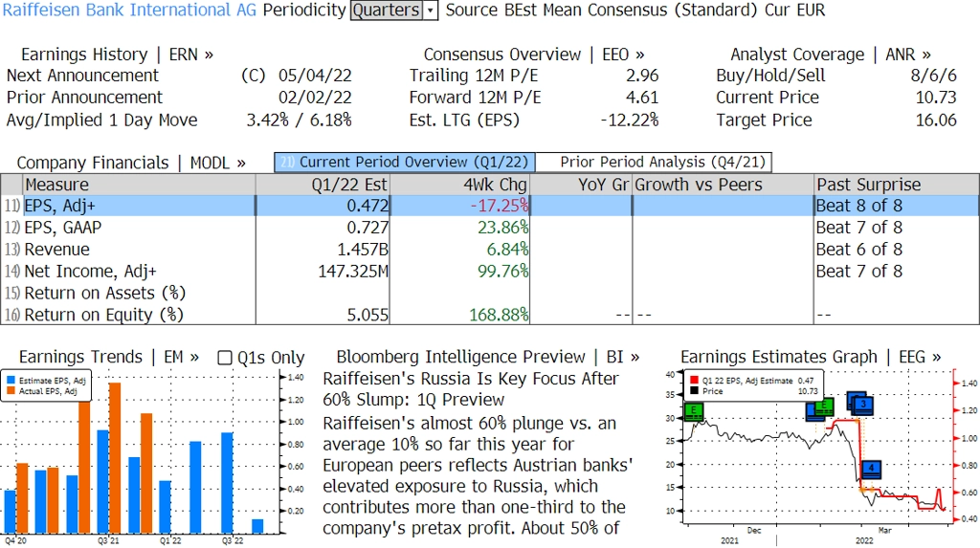Click Return on Equity estimate 5.055
The image size is (980, 548).
(x=368, y=315)
